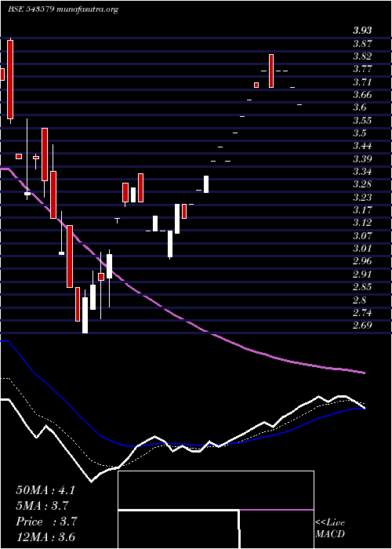392x549 pixels.
Task: Click the lowest white candle near 2.69
Action: click(x=85, y=315)
